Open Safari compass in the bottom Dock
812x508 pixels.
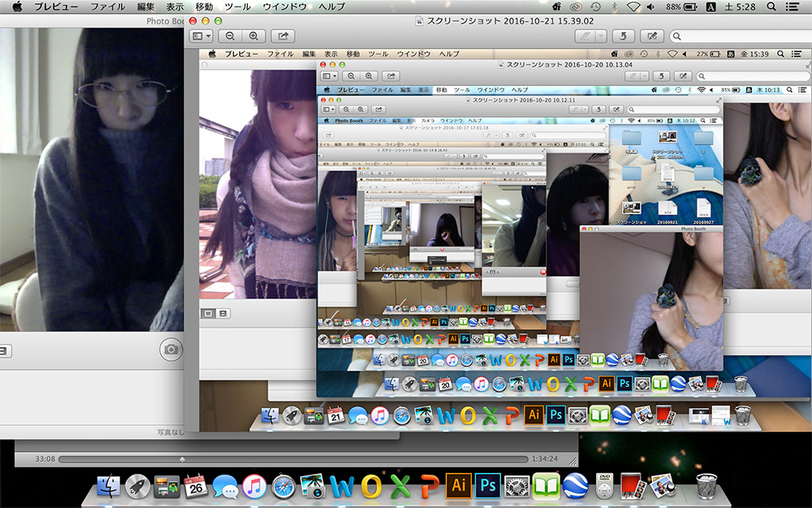coord(283,487)
